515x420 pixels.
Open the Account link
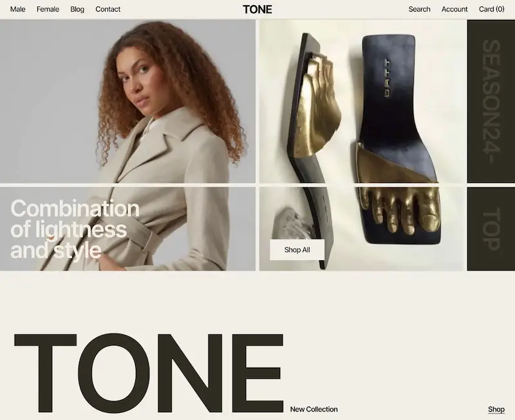tap(454, 9)
